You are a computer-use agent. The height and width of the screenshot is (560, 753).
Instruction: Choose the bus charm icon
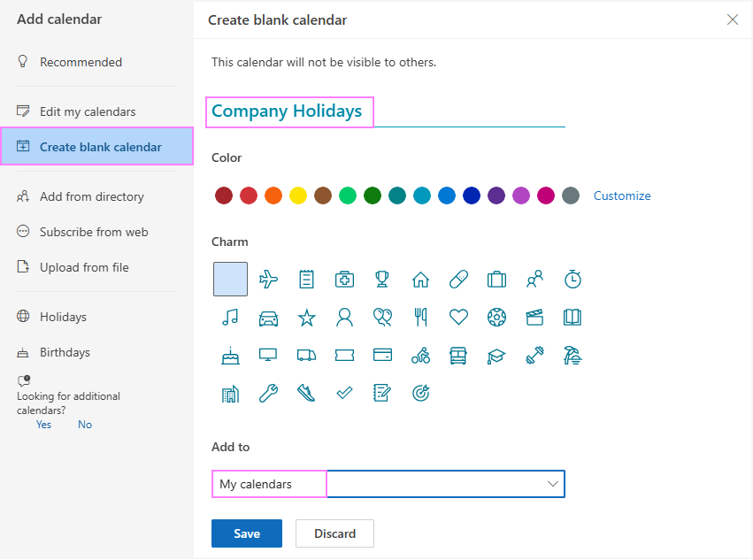[x=458, y=356]
